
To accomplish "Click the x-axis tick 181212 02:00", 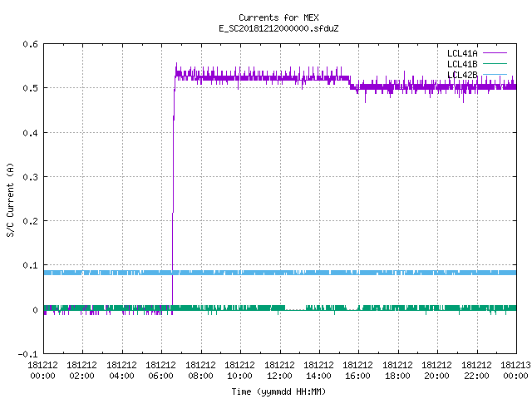I will [81, 370].
